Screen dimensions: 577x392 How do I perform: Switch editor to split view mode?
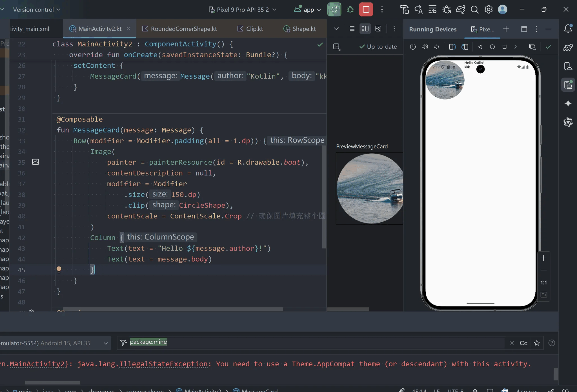click(365, 29)
